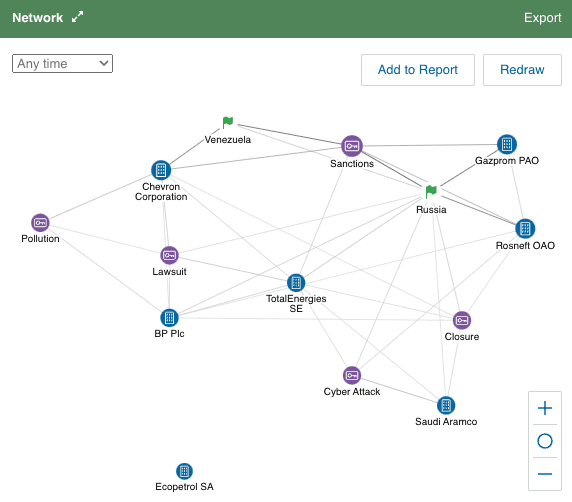
Task: Select the BP Plc company node
Action: [x=169, y=318]
